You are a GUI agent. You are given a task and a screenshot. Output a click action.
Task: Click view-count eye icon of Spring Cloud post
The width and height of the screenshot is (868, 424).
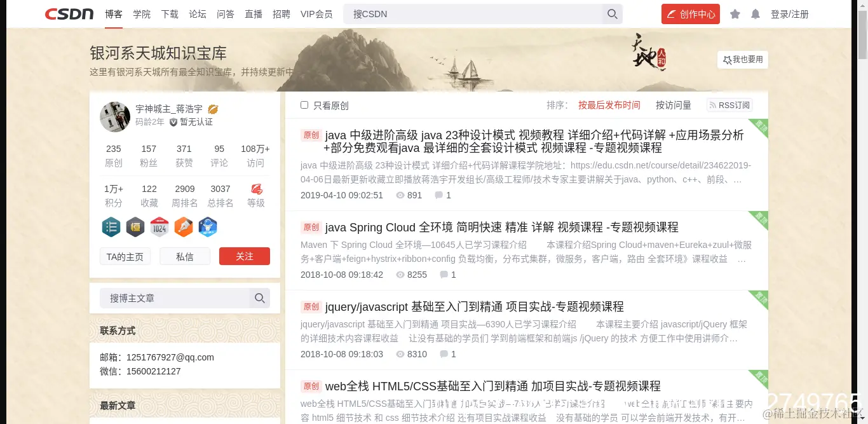[x=400, y=275]
